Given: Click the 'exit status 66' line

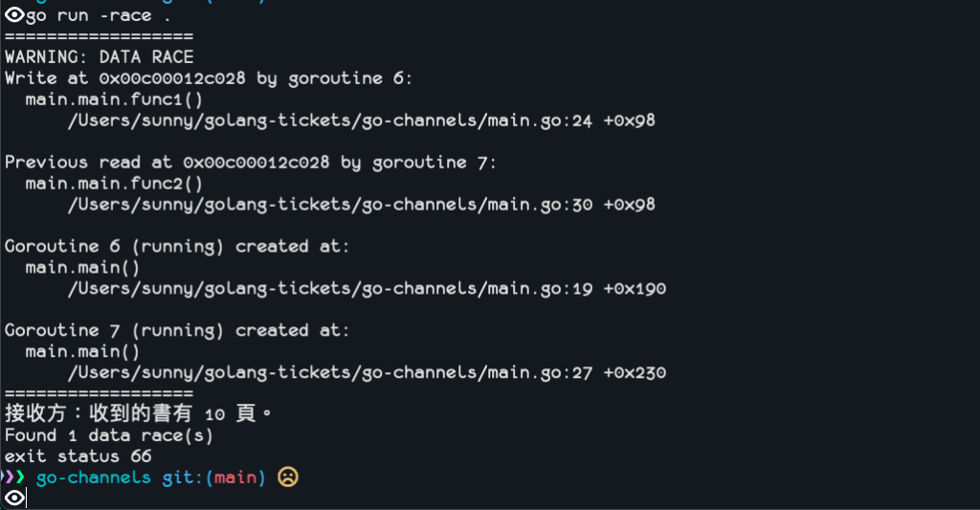Looking at the screenshot, I should (x=78, y=455).
